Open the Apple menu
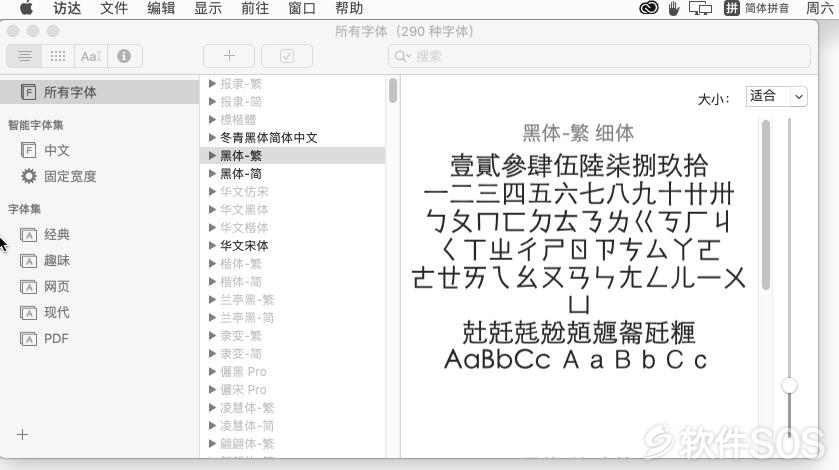The width and height of the screenshot is (839, 470). click(26, 8)
